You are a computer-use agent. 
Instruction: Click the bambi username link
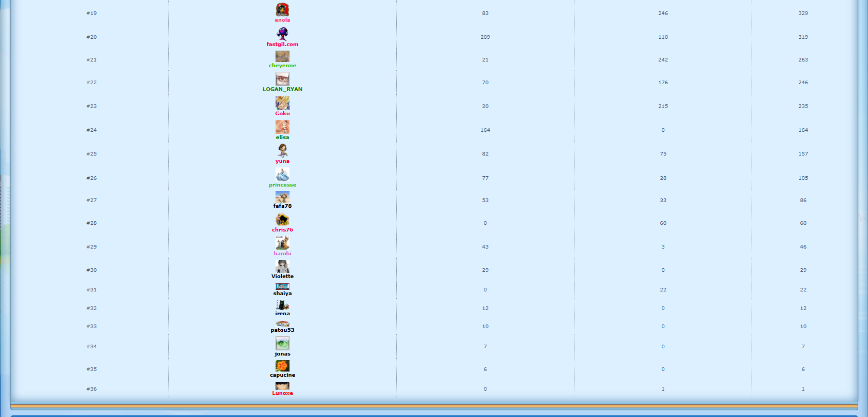pos(282,254)
